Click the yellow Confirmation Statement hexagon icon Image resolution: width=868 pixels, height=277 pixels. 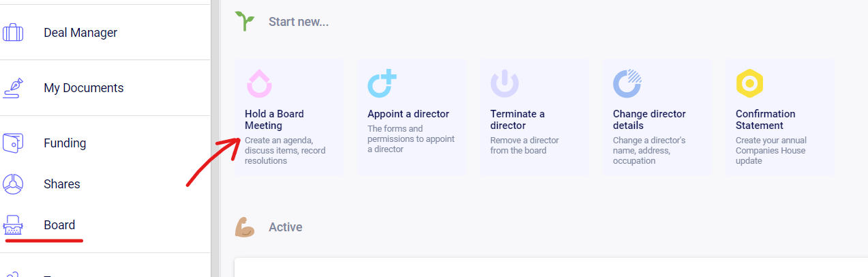tap(749, 84)
